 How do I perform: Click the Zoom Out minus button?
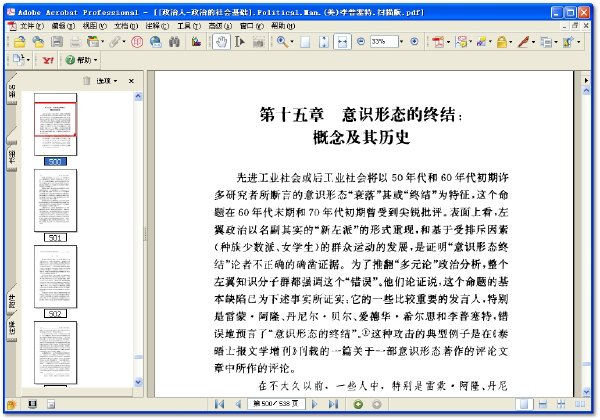click(360, 41)
